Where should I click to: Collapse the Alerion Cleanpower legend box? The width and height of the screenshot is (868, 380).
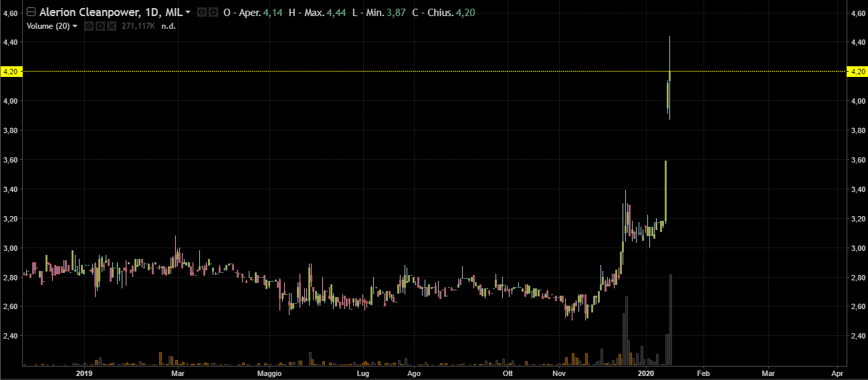[30, 12]
